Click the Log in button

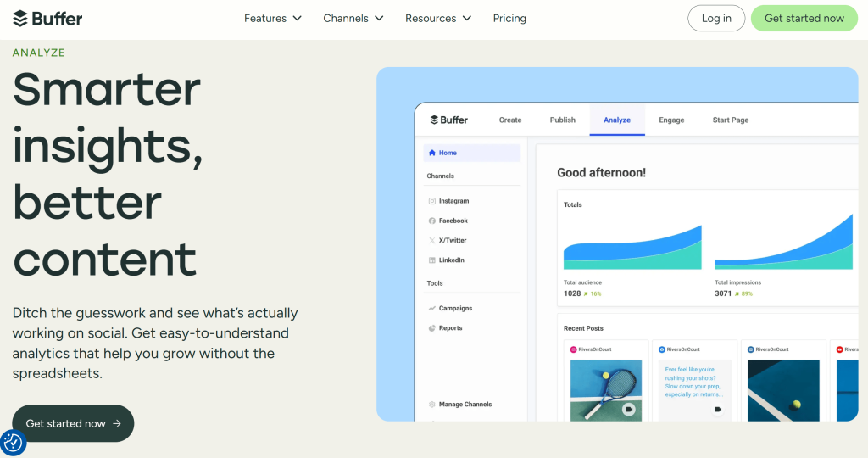click(x=716, y=19)
